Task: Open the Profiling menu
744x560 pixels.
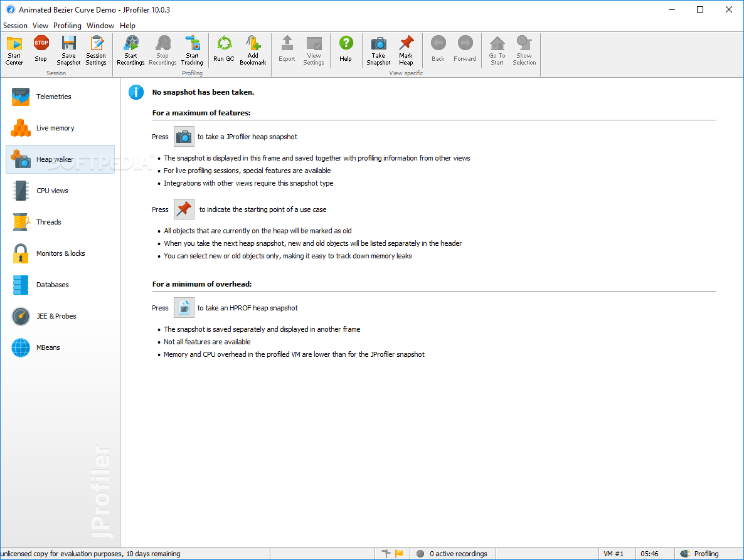Action: click(67, 26)
